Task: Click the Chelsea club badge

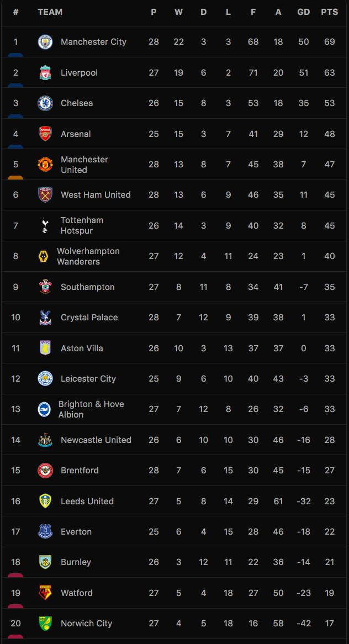Action: pos(45,103)
